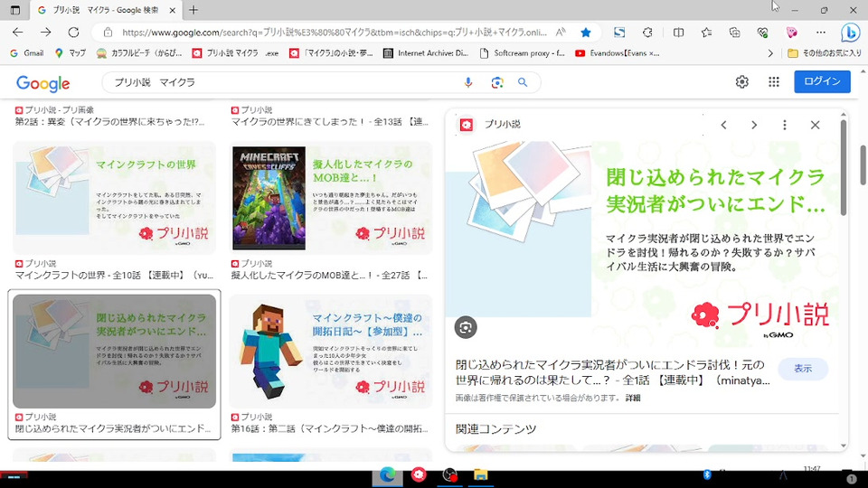Open File Explorer from taskbar
Viewport: 868px width, 488px height.
point(480,475)
